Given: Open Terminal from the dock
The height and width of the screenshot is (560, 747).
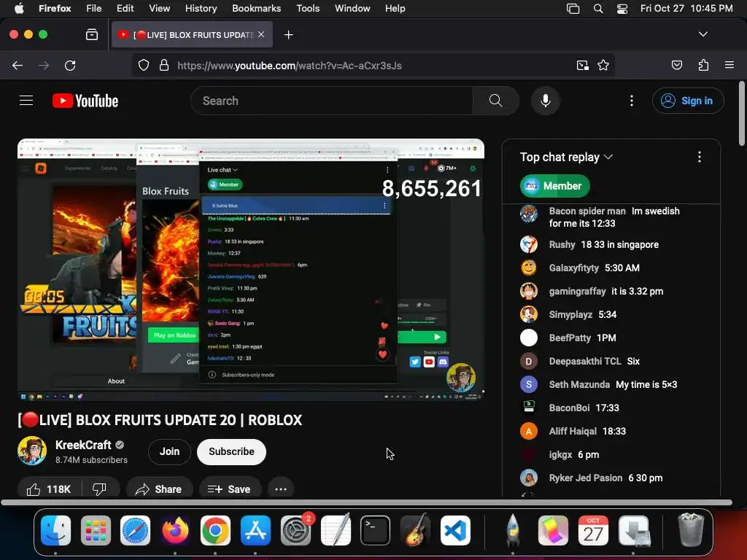Looking at the screenshot, I should tap(376, 531).
